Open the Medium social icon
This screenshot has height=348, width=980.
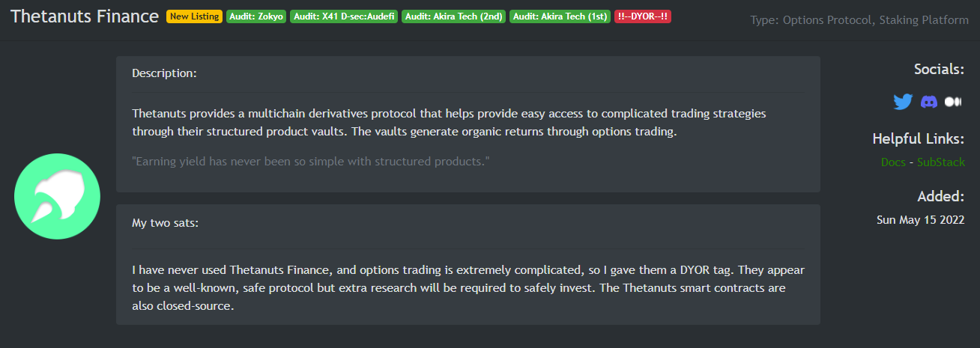coord(953,102)
